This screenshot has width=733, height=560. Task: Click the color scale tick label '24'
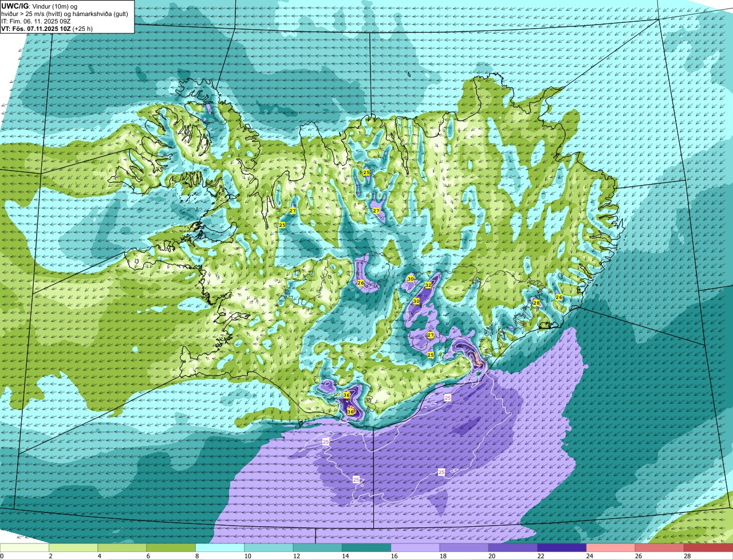click(x=589, y=556)
